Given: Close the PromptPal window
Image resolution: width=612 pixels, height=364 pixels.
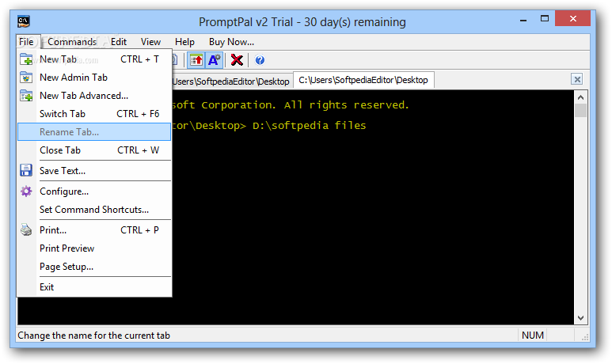Looking at the screenshot, I should [572, 19].
